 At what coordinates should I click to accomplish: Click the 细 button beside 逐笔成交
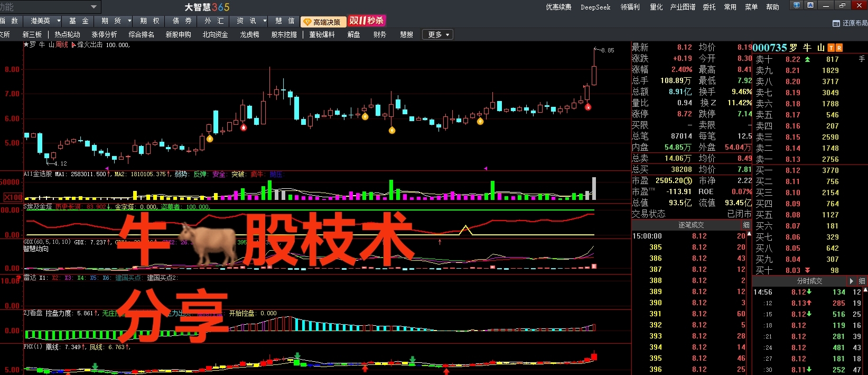pos(746,225)
